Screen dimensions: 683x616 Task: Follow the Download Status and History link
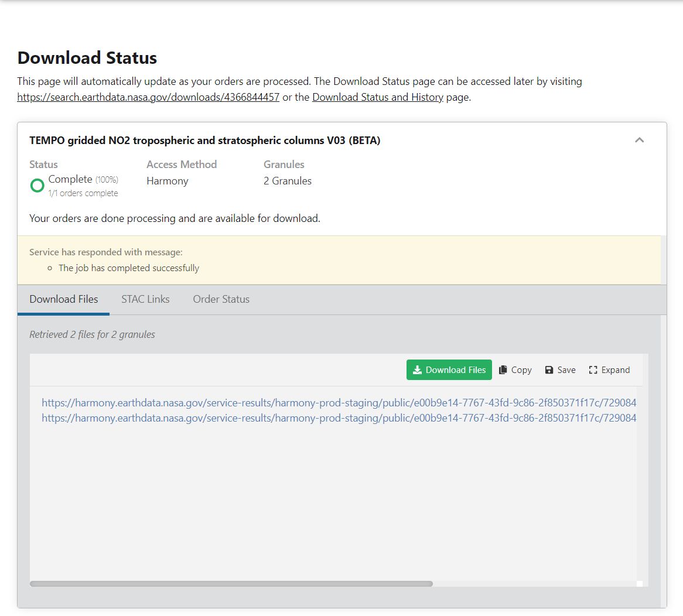[x=377, y=97]
